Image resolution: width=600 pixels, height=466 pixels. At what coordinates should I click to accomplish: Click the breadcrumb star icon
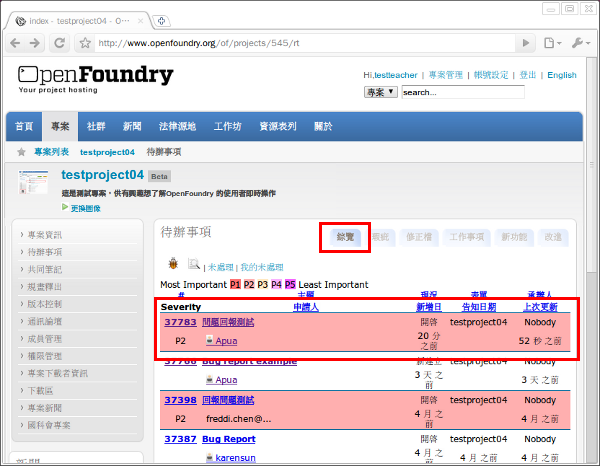point(21,152)
